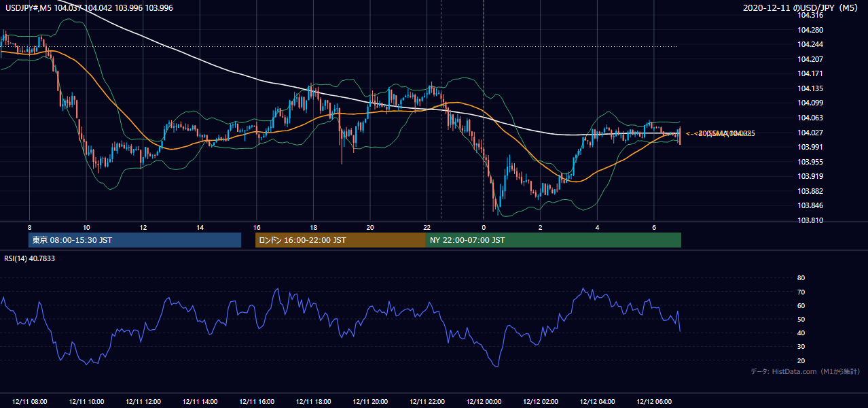Click RSI scale label 30

coord(801,347)
